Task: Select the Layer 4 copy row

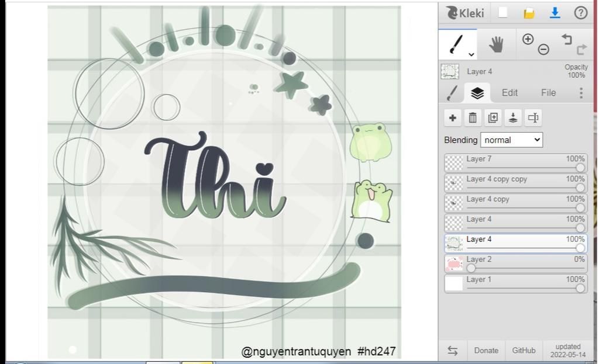Action: click(x=515, y=203)
